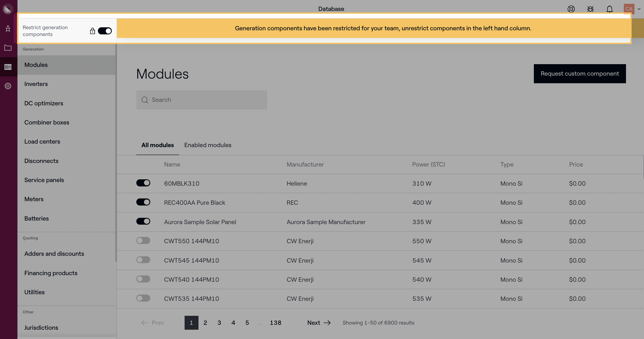The width and height of the screenshot is (644, 339).
Task: Jump to last page 138
Action: click(x=275, y=323)
